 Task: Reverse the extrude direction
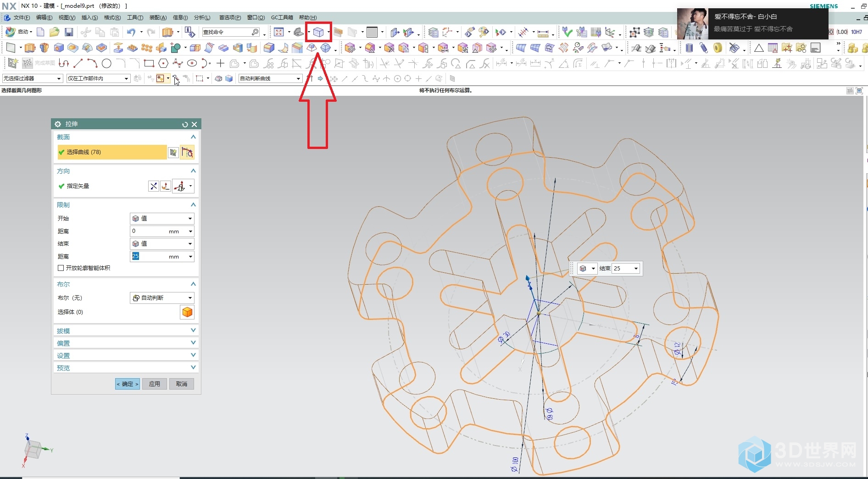tap(153, 186)
